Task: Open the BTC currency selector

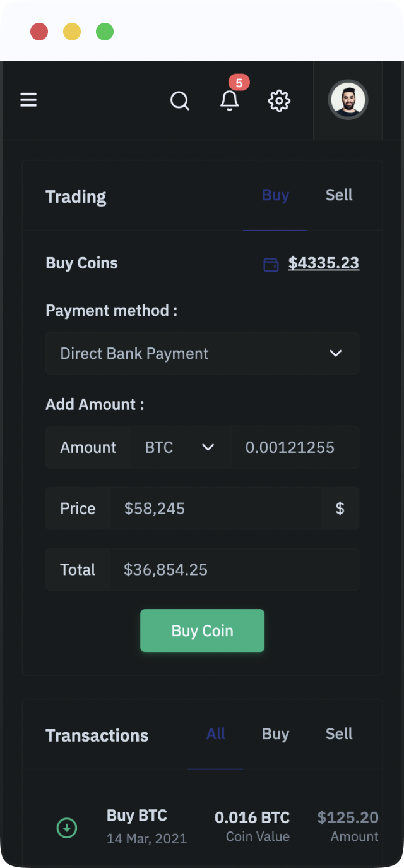Action: pyautogui.click(x=181, y=447)
